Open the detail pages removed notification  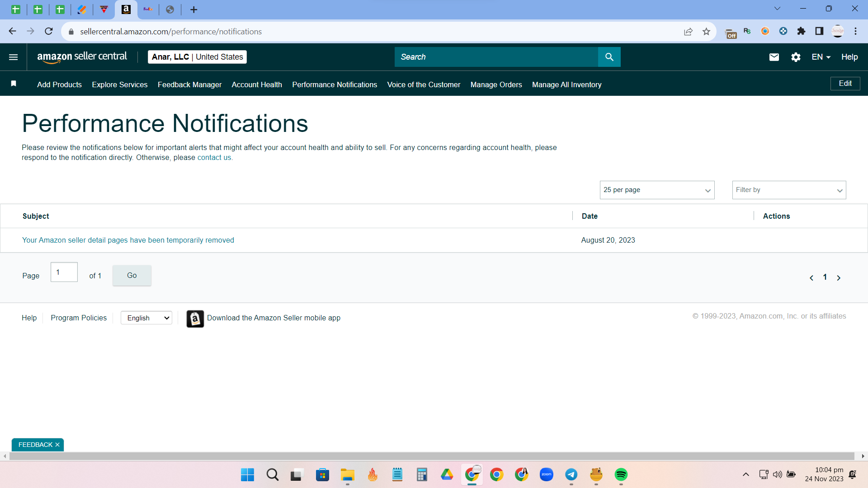tap(128, 240)
